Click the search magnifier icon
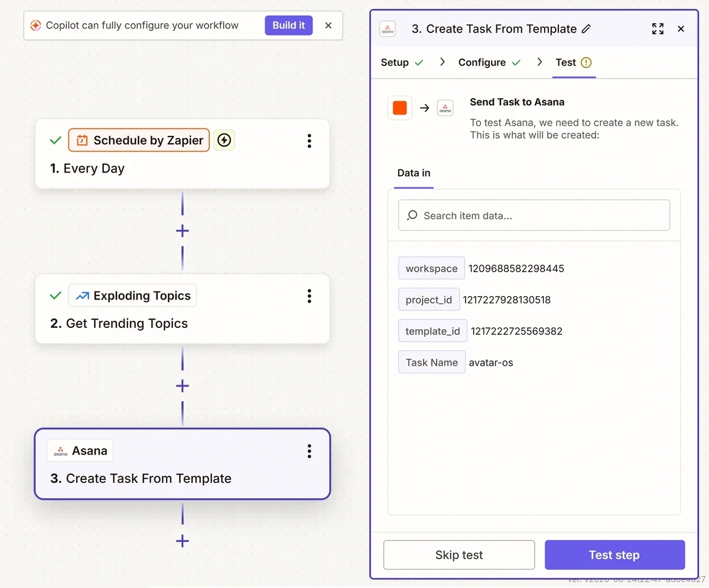Screen dimensions: 709x588 point(412,216)
